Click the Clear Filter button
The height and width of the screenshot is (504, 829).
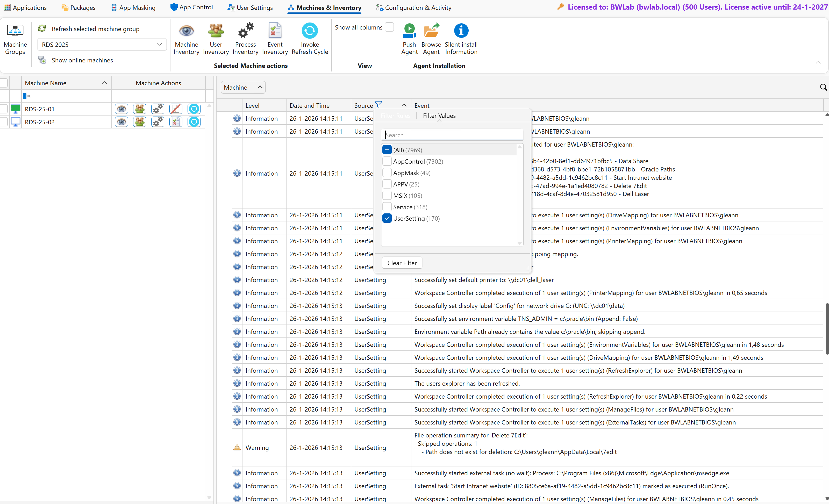pyautogui.click(x=402, y=263)
